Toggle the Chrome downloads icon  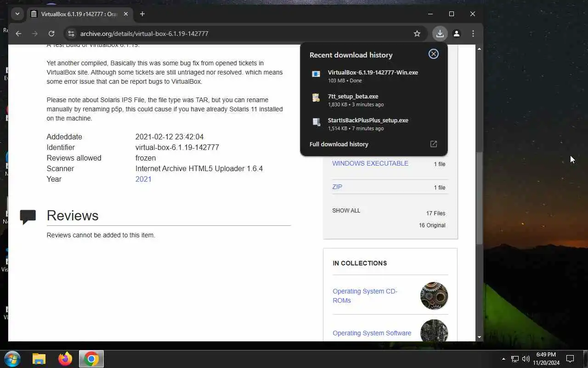440,34
